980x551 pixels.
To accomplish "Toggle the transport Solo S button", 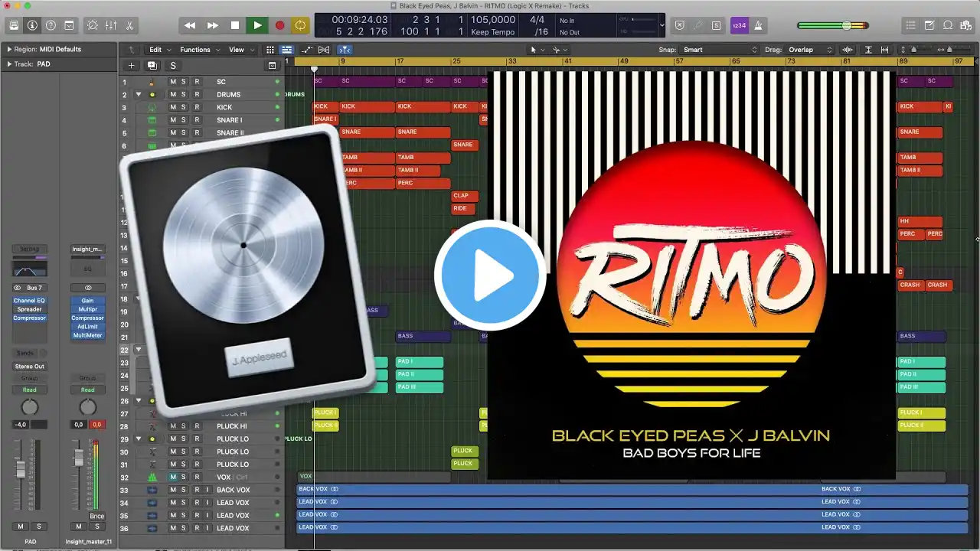I will tap(716, 25).
